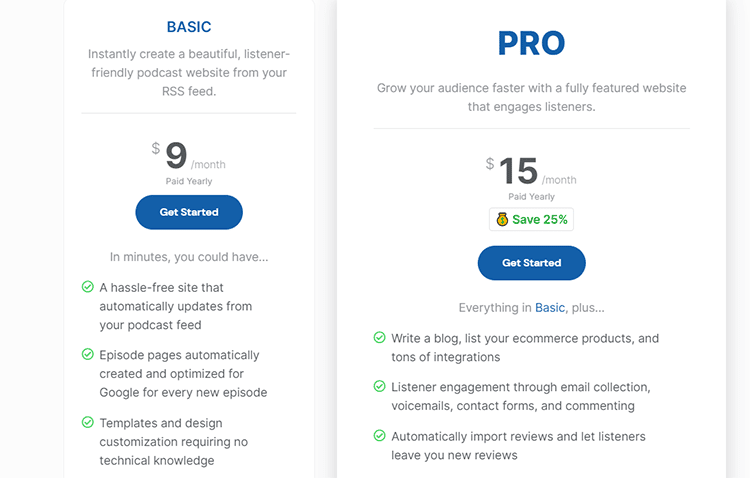Image resolution: width=750 pixels, height=478 pixels.
Task: Click the Basic plan Get Started button
Action: pyautogui.click(x=189, y=212)
